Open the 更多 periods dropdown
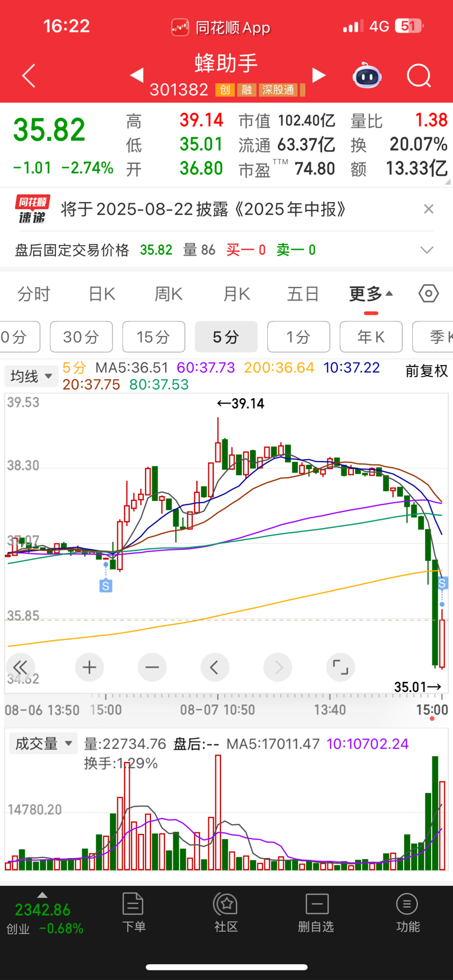This screenshot has height=980, width=453. click(371, 293)
